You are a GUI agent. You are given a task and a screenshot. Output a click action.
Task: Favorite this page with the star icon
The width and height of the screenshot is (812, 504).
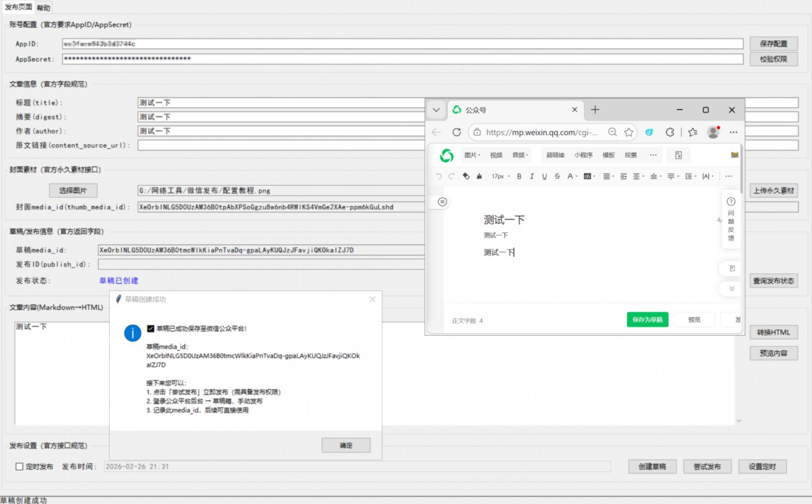629,132
